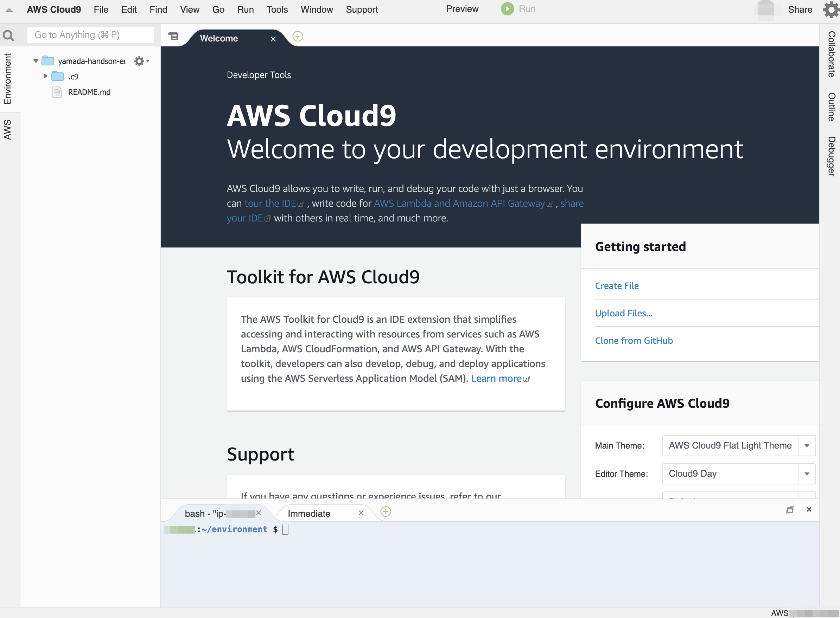Open the Go menu
The image size is (840, 618).
point(218,10)
